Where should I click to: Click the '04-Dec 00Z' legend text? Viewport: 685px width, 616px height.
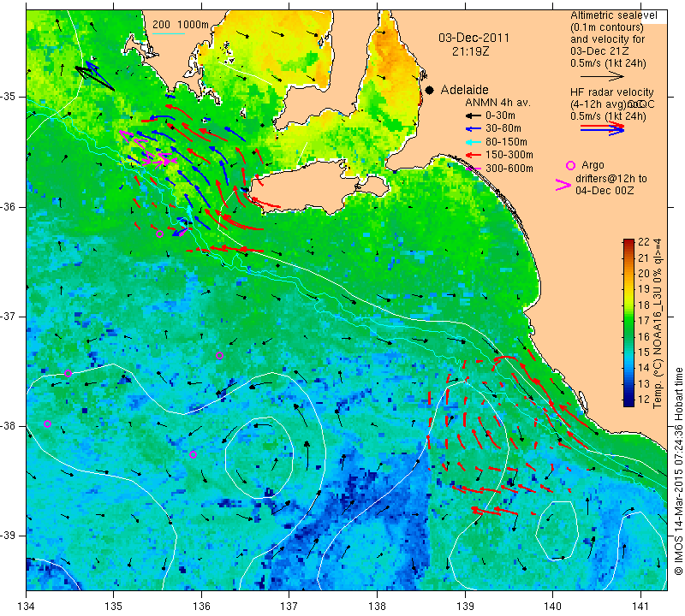pyautogui.click(x=605, y=190)
